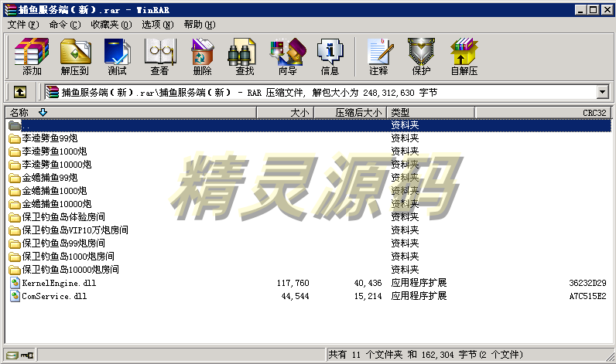This screenshot has width=616, height=364.
Task: Sort by the 压缩后大小 column header
Action: pyautogui.click(x=351, y=113)
